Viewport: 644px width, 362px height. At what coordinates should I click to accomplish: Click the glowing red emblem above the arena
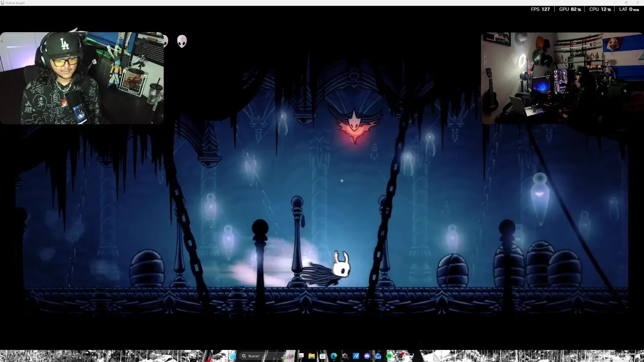(x=355, y=127)
